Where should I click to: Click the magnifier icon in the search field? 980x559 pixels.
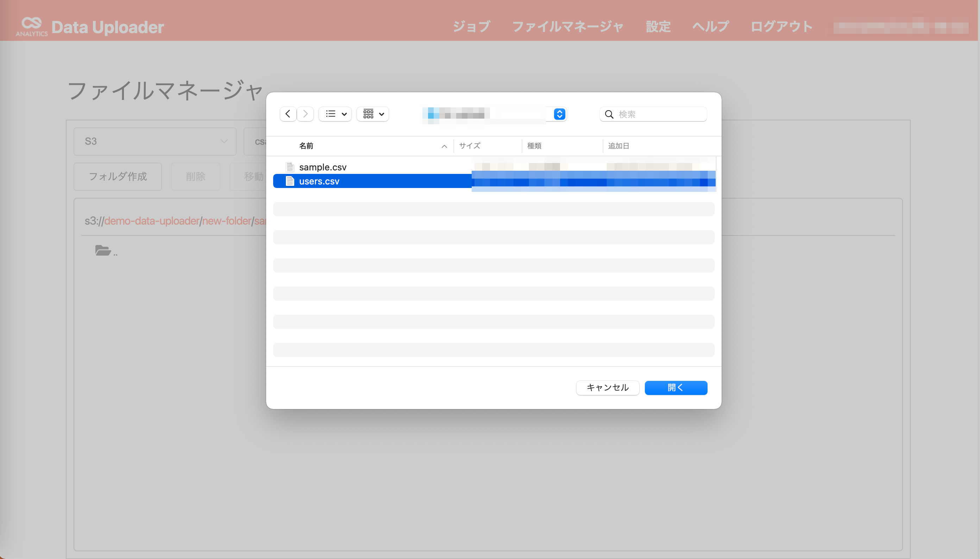(610, 114)
